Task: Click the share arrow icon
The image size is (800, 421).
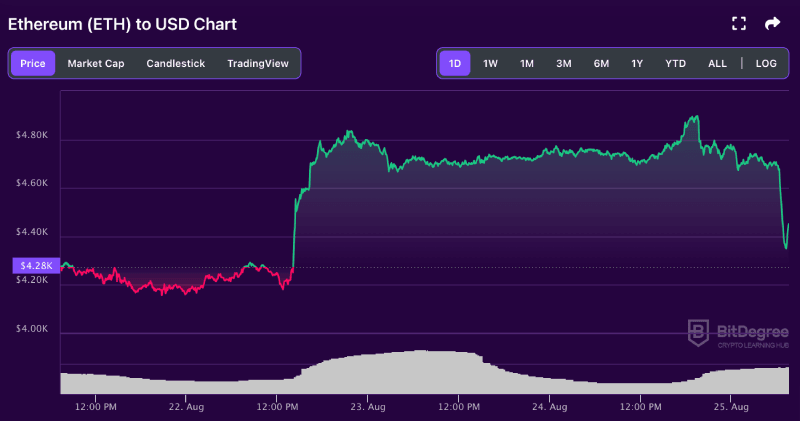Action: (x=772, y=23)
